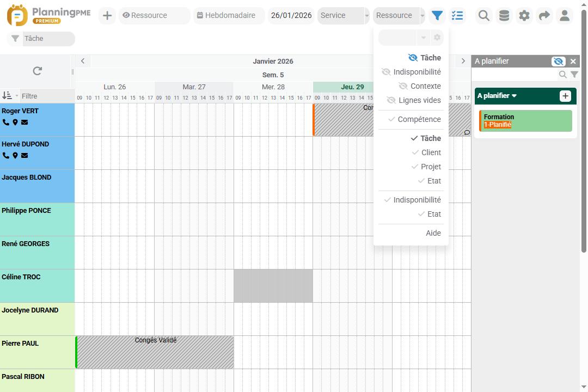Click the gear icon in filter dropdown panel

pos(437,38)
